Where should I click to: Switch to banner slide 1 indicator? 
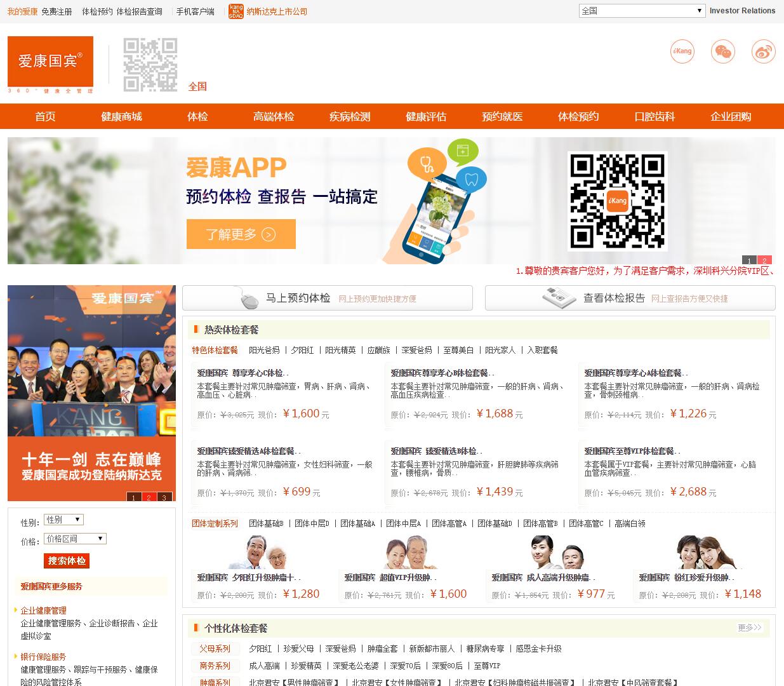click(x=750, y=260)
